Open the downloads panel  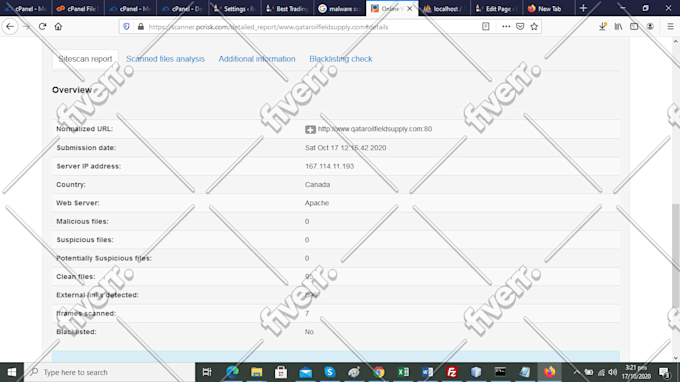click(x=602, y=26)
